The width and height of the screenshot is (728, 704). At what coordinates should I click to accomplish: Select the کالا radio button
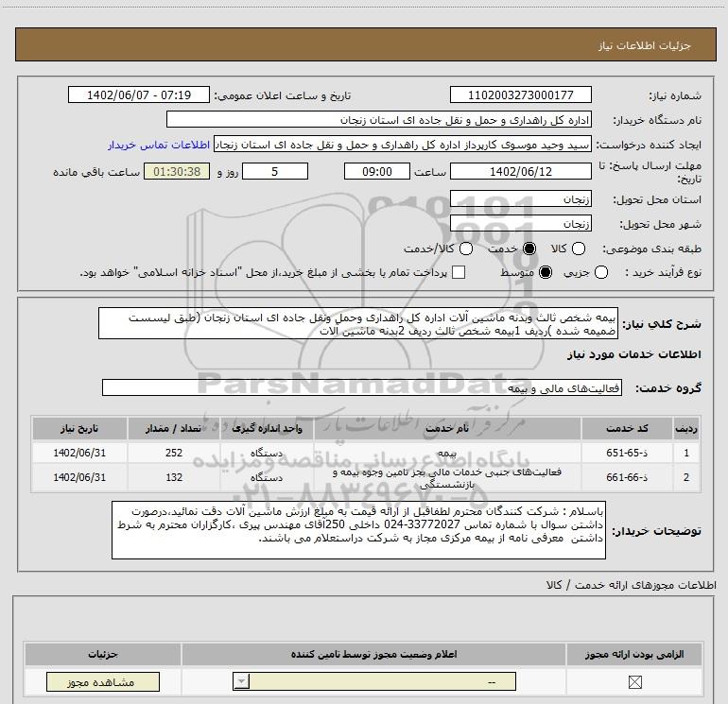tap(579, 249)
